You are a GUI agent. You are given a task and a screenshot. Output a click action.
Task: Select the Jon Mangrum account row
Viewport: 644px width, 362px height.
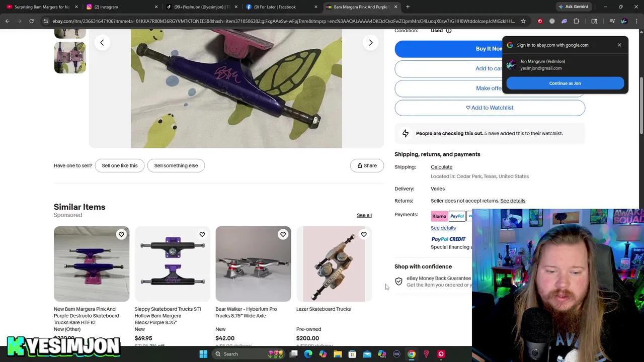point(565,64)
